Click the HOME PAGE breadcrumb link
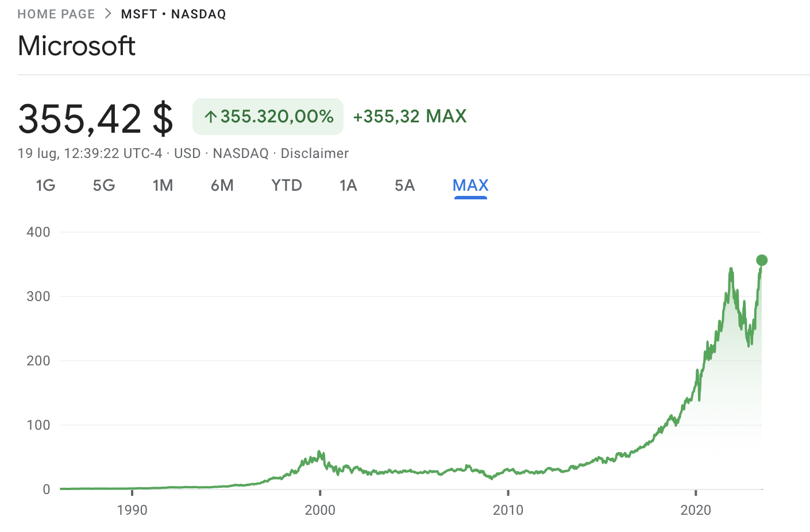 [56, 14]
